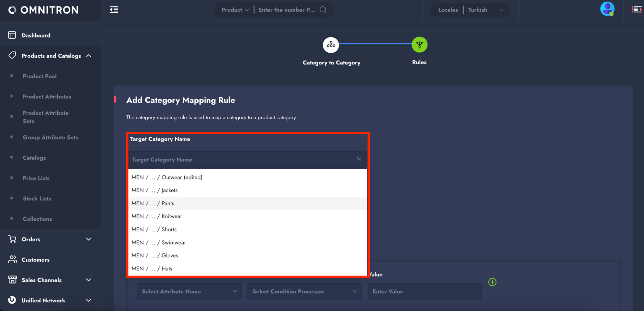
Task: Click the Omnitron logo
Action: 43,10
